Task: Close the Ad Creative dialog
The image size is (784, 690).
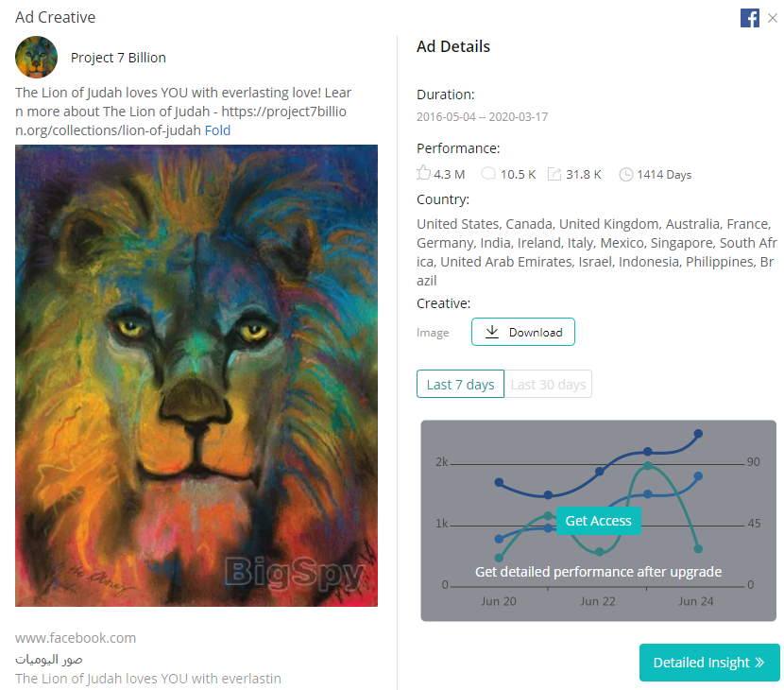Action: (773, 18)
